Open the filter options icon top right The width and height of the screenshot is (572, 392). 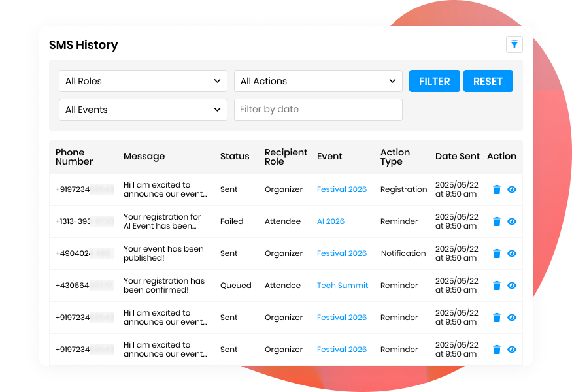[514, 44]
